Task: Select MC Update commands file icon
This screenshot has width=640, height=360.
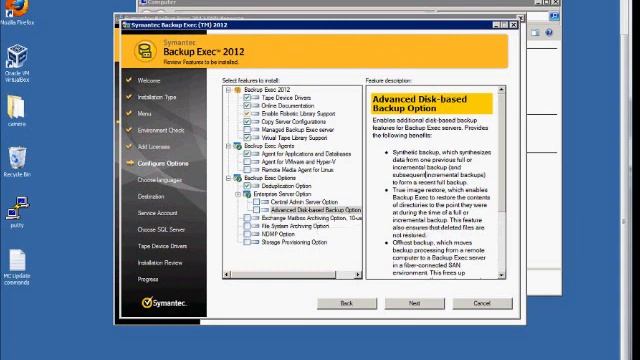Action: (17, 267)
